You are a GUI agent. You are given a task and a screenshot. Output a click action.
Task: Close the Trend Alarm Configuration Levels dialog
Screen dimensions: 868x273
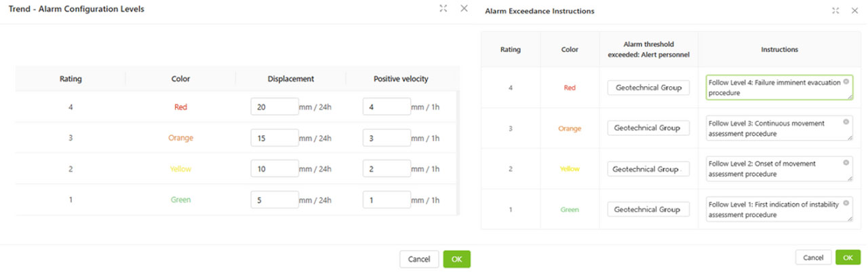465,8
